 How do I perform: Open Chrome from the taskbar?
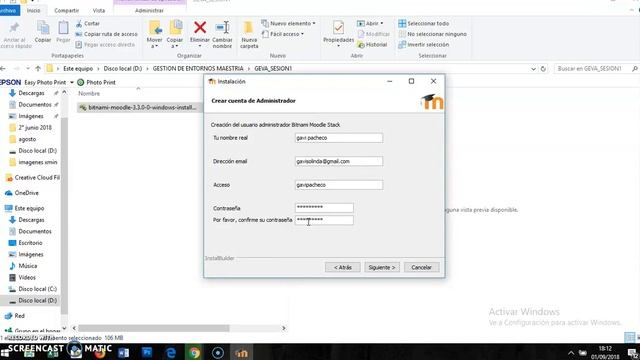[x=194, y=352]
